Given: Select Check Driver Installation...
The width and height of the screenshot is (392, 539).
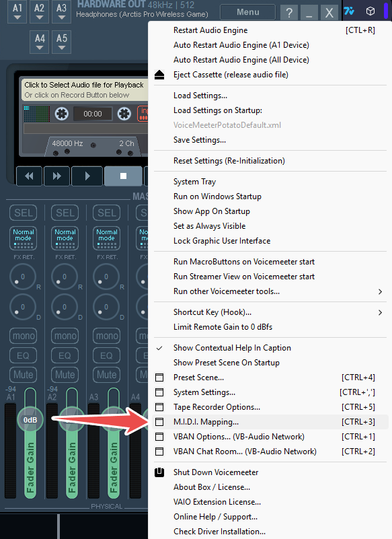Looking at the screenshot, I should [270, 532].
